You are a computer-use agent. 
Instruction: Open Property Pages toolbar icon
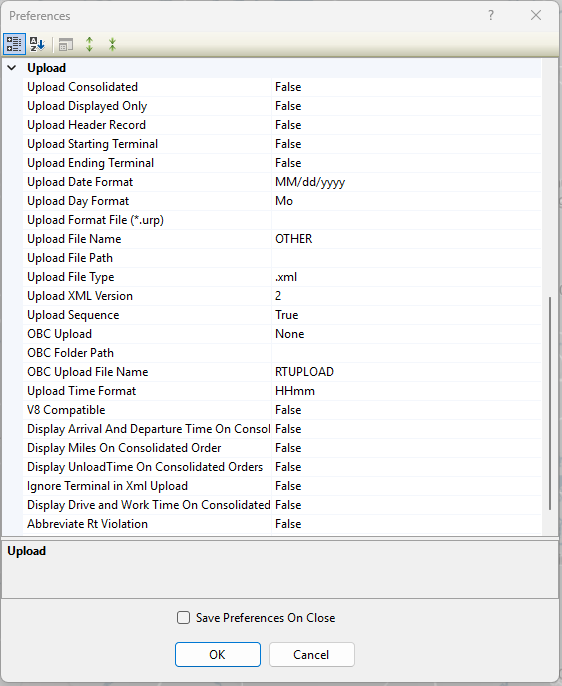tap(66, 44)
